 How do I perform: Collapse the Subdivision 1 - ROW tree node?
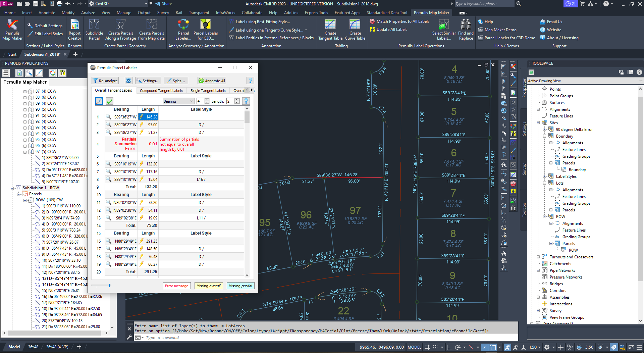12,188
